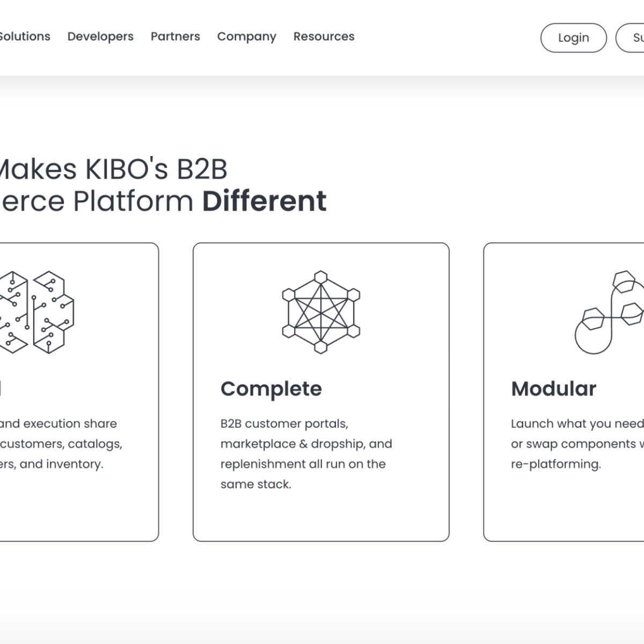Select the Complete card heading

271,389
